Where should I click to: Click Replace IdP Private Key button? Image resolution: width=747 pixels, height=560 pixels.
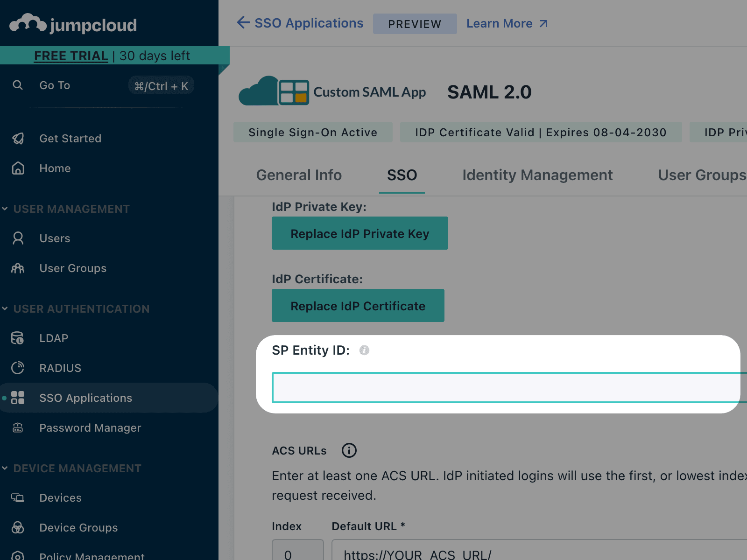pyautogui.click(x=360, y=233)
